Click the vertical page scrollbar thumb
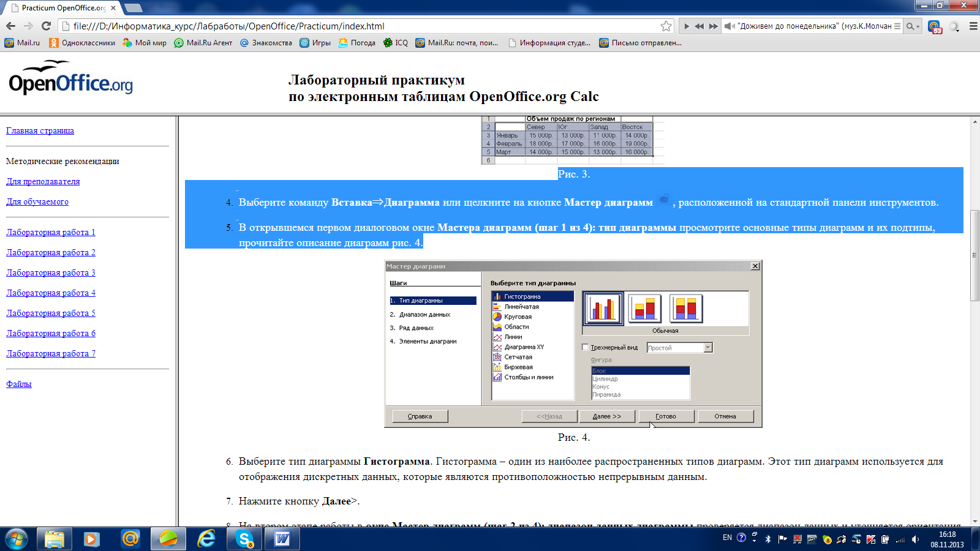 pyautogui.click(x=974, y=255)
